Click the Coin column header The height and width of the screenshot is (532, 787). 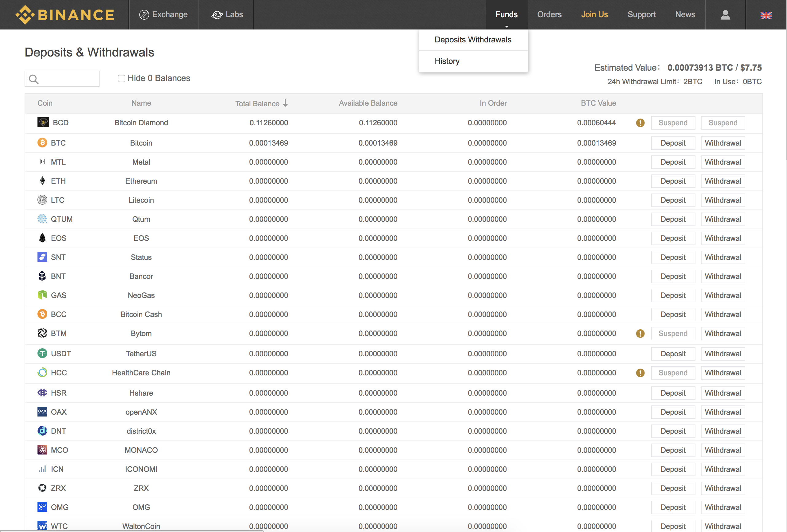click(45, 103)
